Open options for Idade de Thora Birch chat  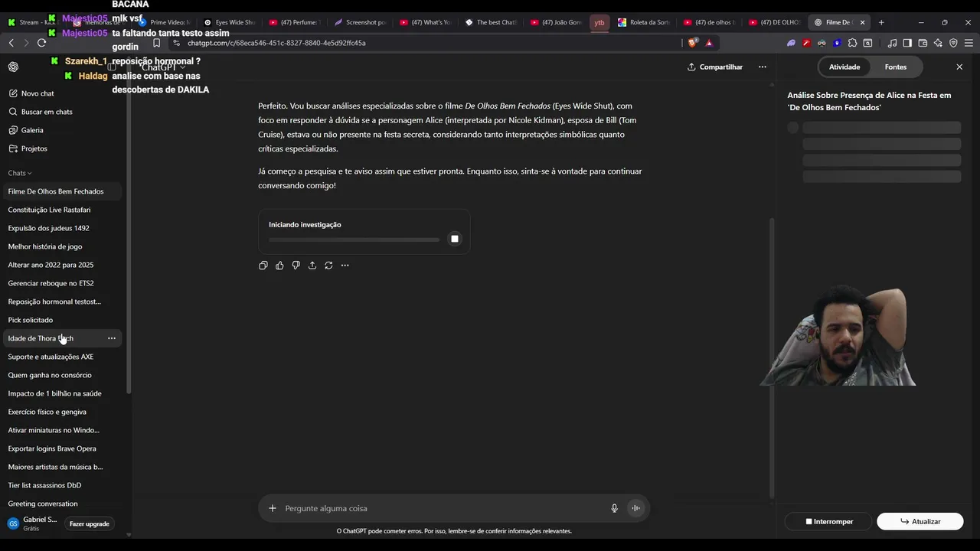(112, 338)
